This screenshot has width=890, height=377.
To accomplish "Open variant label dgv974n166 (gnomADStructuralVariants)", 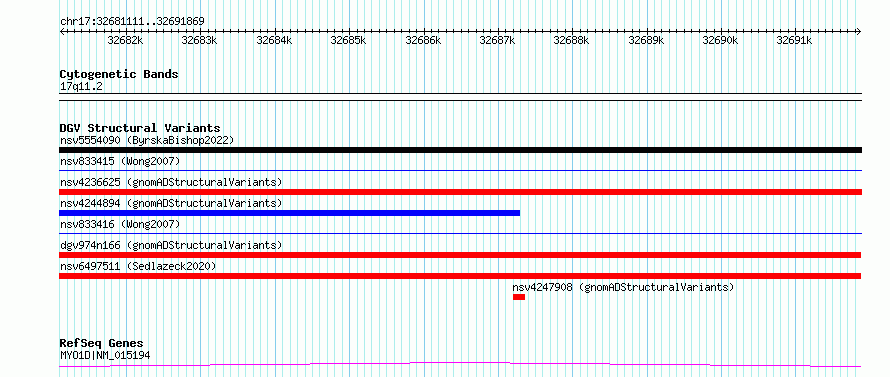I will pos(171,245).
